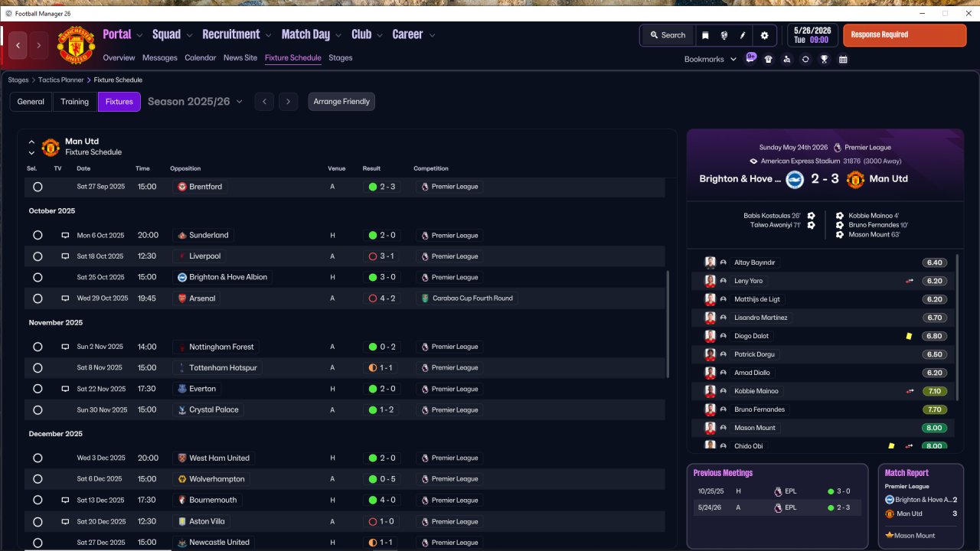Go forward with the right arrow button
This screenshot has height=551, width=980.
(x=38, y=46)
